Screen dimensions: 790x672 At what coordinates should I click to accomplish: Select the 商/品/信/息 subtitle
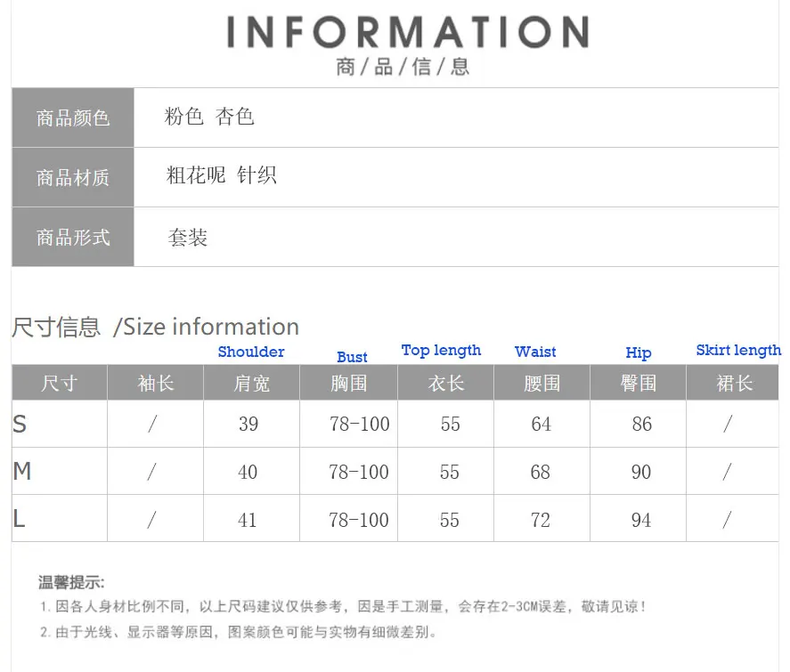pos(403,67)
